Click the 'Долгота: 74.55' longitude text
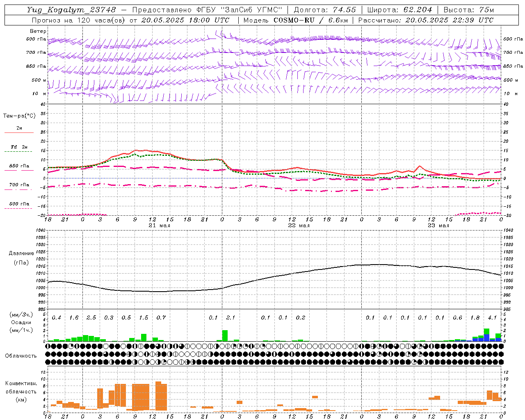The width and height of the screenshot is (525, 420). pyautogui.click(x=325, y=10)
